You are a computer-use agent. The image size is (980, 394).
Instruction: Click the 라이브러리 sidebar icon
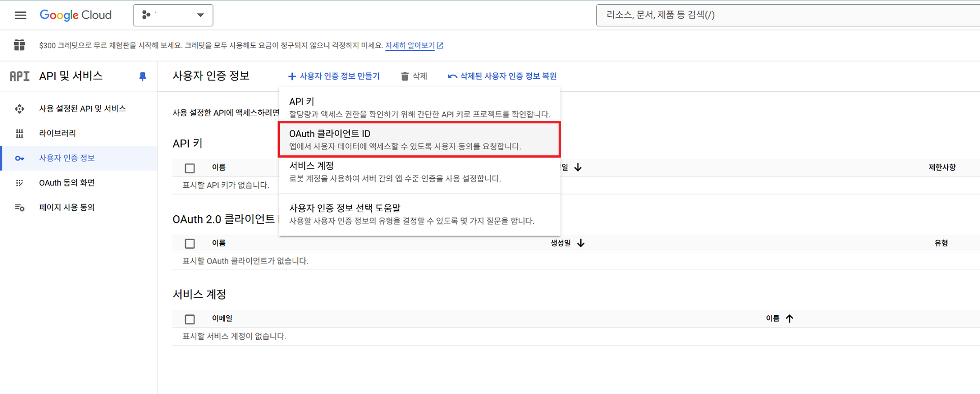[x=19, y=134]
